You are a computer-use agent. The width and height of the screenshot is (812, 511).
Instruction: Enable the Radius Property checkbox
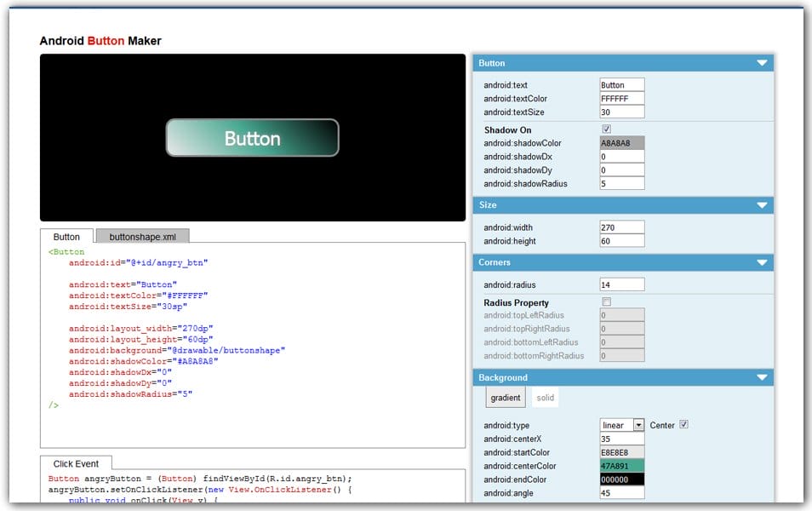[x=607, y=302]
